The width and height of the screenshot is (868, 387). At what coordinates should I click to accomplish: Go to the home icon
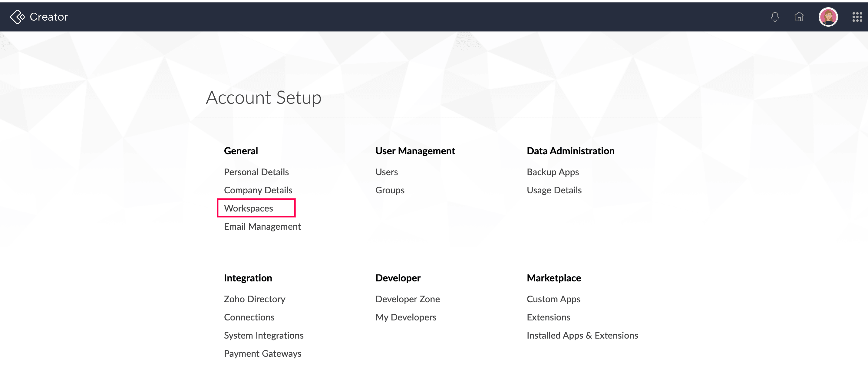pyautogui.click(x=799, y=17)
